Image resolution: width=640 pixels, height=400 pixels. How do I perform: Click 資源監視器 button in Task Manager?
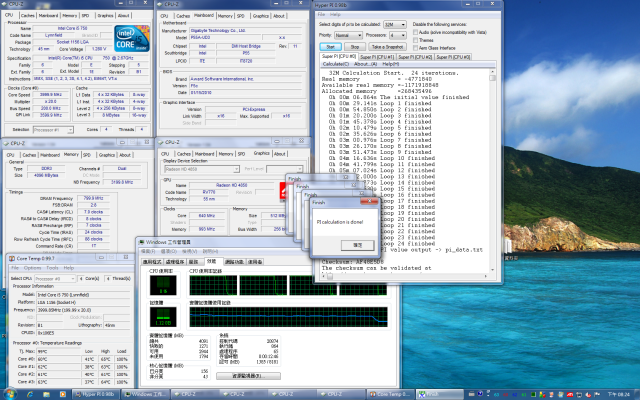[248, 376]
